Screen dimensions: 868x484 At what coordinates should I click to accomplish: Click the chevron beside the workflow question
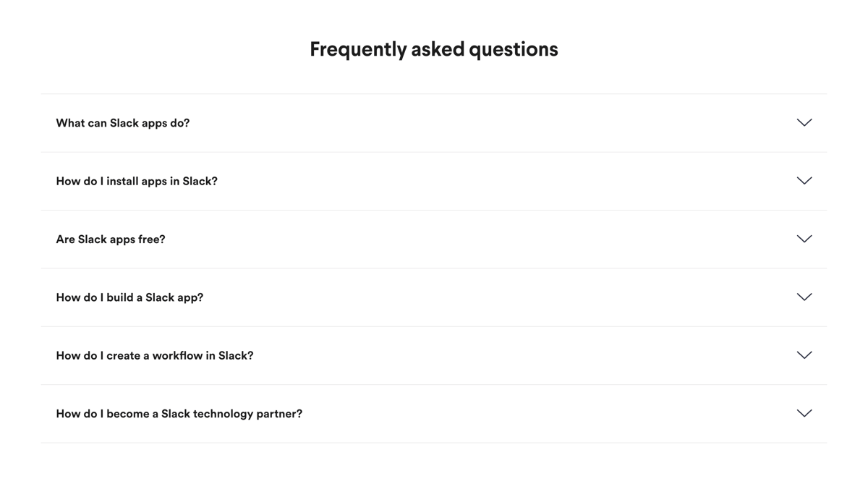pos(804,355)
